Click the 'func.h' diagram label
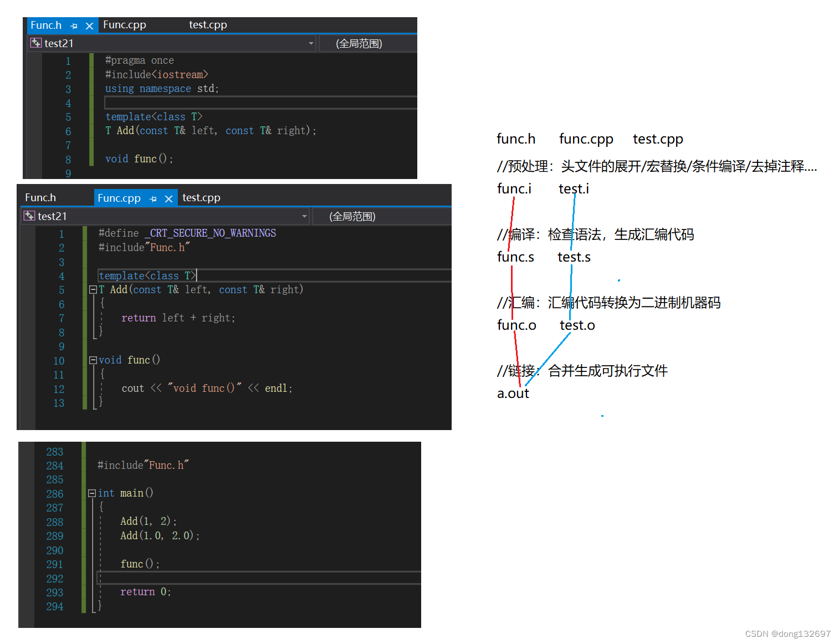 [x=516, y=139]
